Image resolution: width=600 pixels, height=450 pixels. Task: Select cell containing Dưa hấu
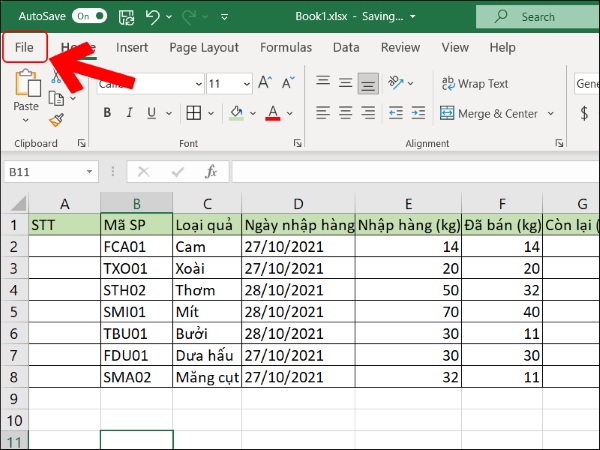[207, 355]
